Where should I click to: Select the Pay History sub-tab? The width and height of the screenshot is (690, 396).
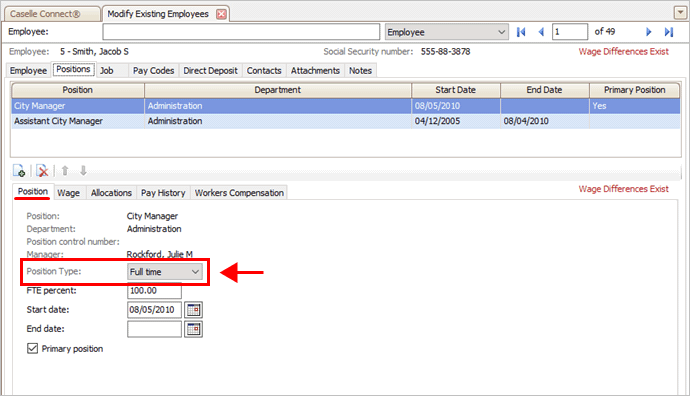click(163, 193)
